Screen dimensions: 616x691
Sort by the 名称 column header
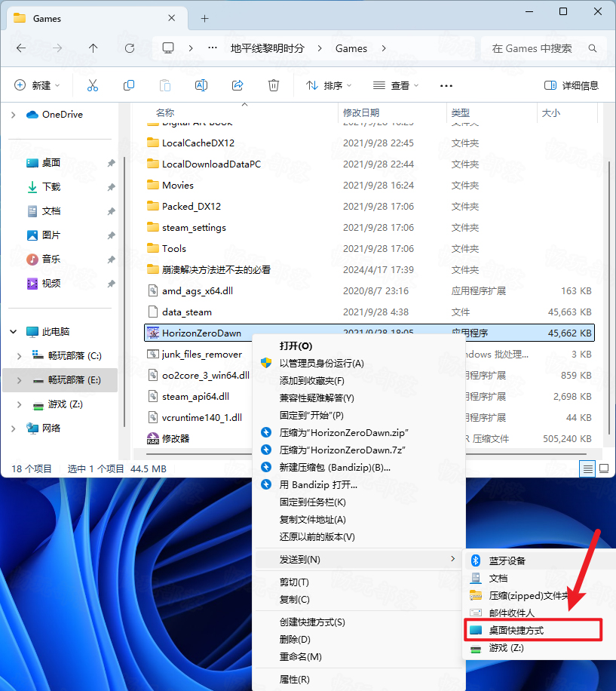165,113
